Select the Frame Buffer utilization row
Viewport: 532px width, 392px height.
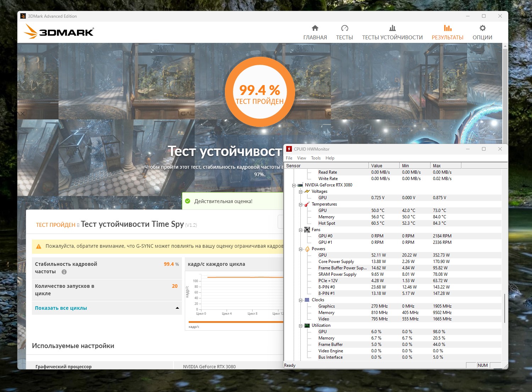[393, 345]
